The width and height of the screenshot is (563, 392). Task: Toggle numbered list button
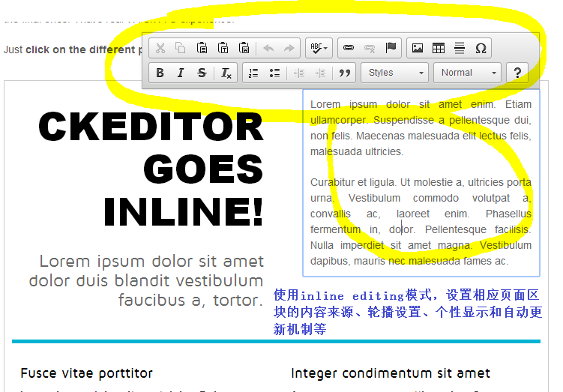(x=253, y=73)
